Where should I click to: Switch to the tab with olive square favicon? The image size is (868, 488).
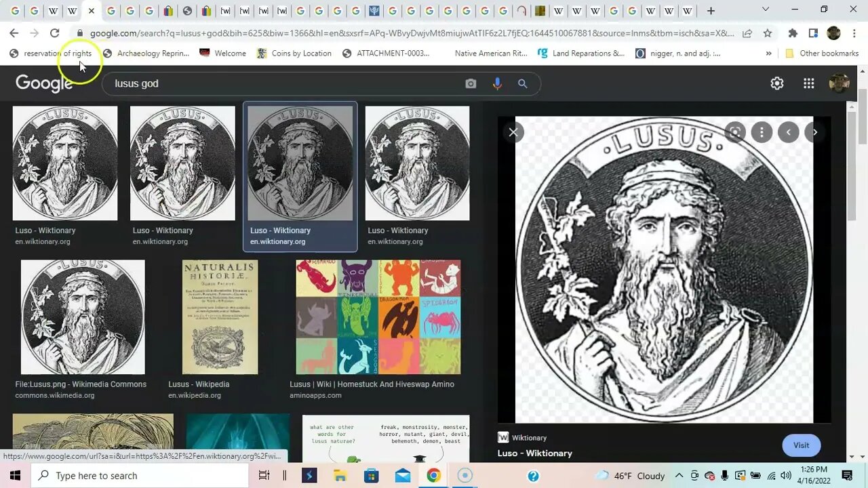(540, 11)
